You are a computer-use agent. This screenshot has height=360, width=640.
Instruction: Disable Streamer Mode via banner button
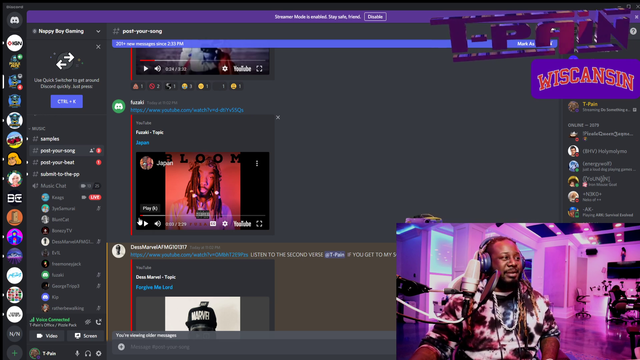pos(375,17)
